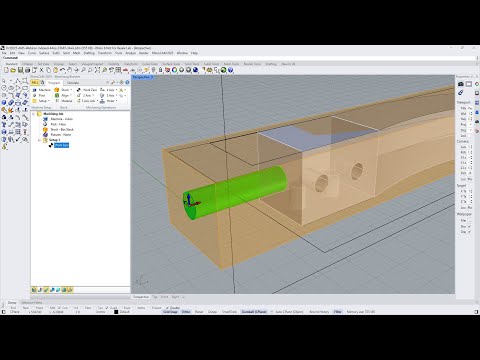Open the Analyze menu

[x=130, y=53]
